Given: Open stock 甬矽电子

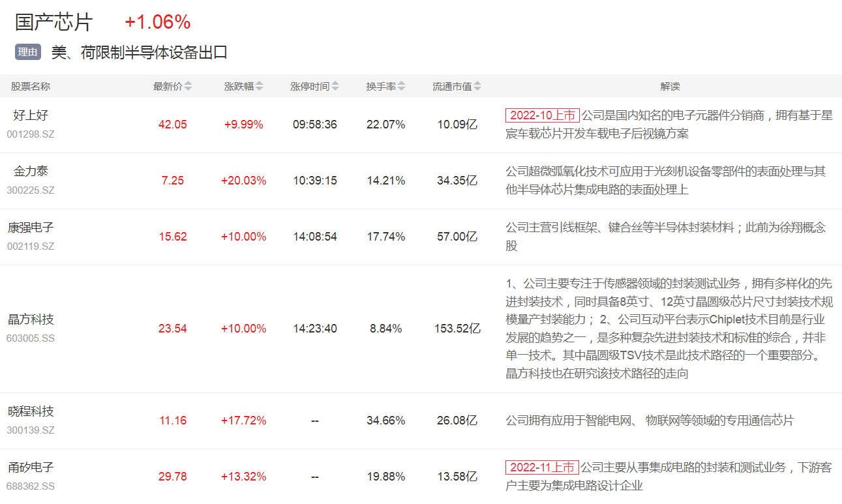Looking at the screenshot, I should pos(31,467).
